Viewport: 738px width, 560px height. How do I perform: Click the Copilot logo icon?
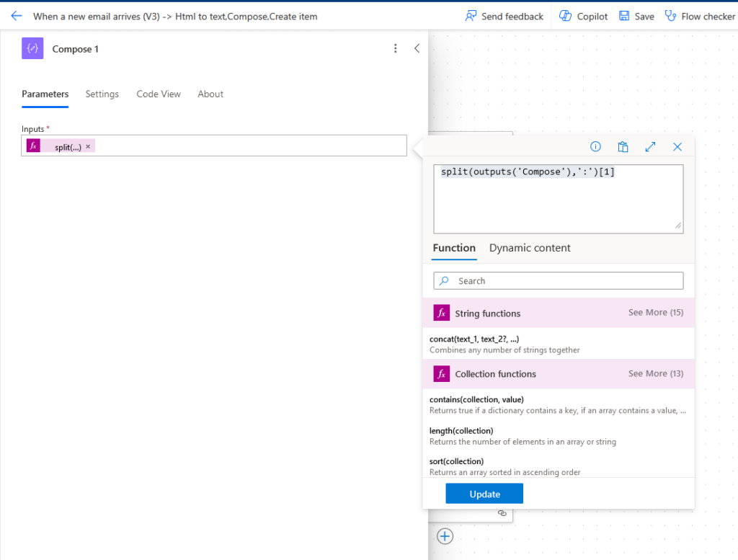[x=565, y=16]
